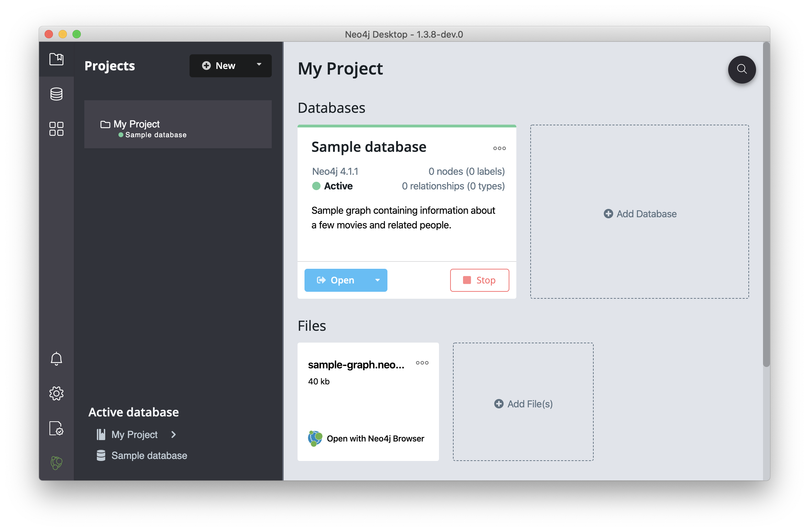Viewport: 809px width, 532px height.
Task: Expand the New button dropdown arrow
Action: [259, 64]
